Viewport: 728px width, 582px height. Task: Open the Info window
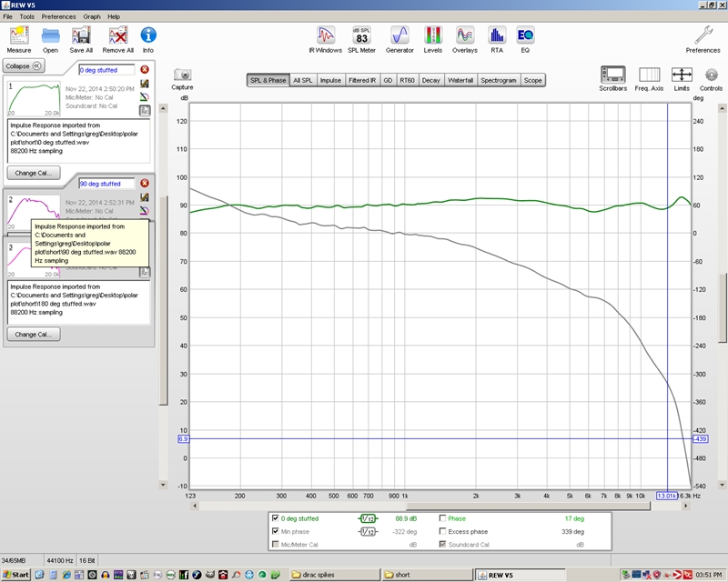[148, 40]
